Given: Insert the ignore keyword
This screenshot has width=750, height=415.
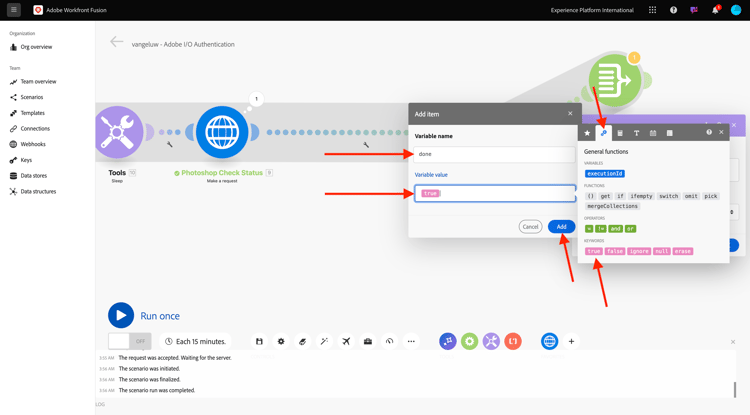Looking at the screenshot, I should [639, 251].
